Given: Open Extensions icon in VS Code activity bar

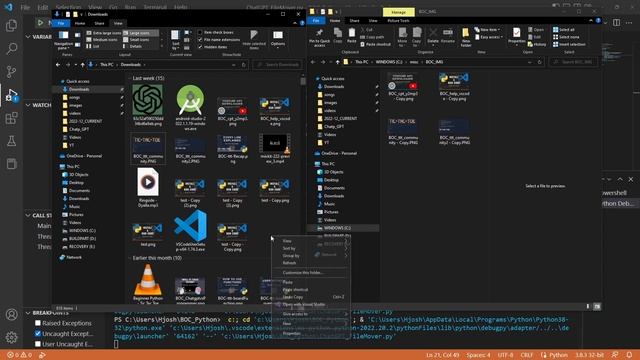Looking at the screenshot, I should pos(11,118).
